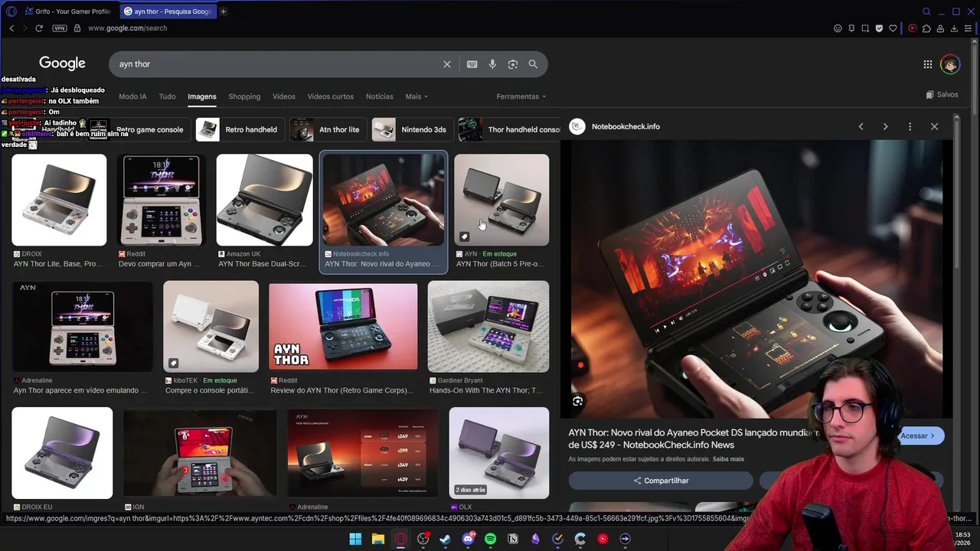This screenshot has width=980, height=551.
Task: Open OBS Studio from the taskbar
Action: 423,539
